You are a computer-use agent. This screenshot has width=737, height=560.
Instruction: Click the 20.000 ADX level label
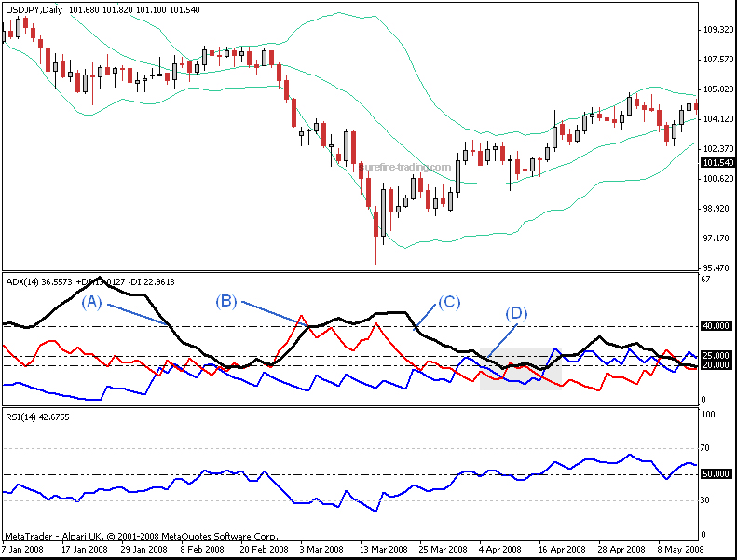(x=716, y=365)
